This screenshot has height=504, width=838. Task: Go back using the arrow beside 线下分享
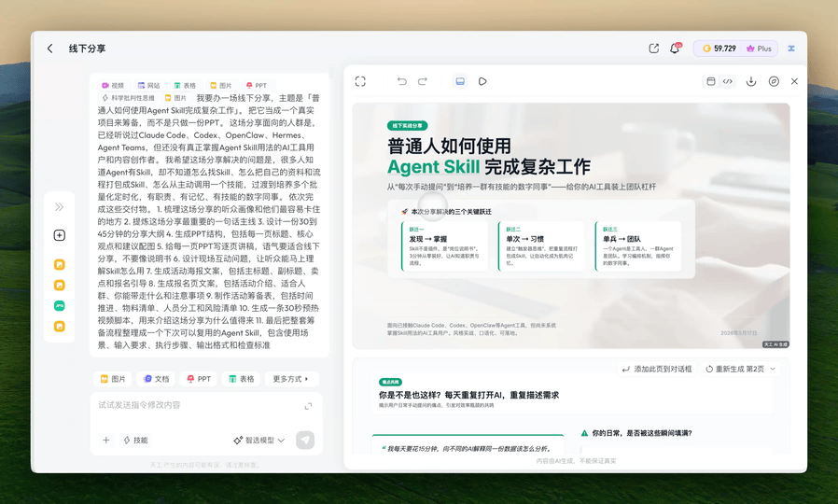[50, 49]
